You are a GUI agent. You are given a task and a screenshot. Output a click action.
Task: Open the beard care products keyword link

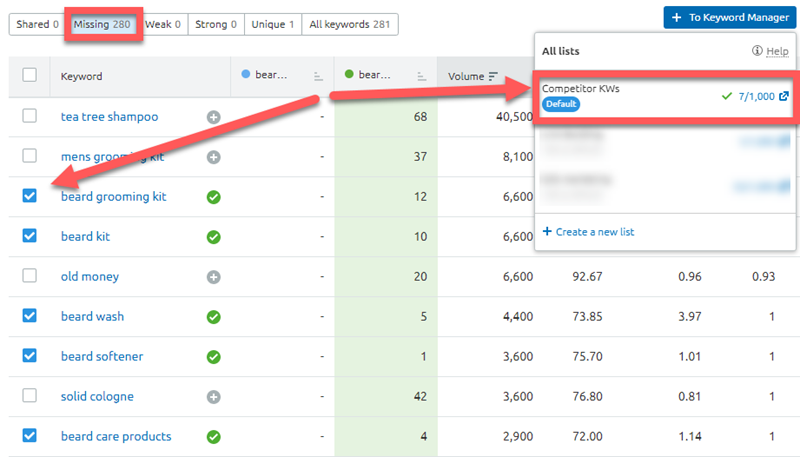pos(116,437)
